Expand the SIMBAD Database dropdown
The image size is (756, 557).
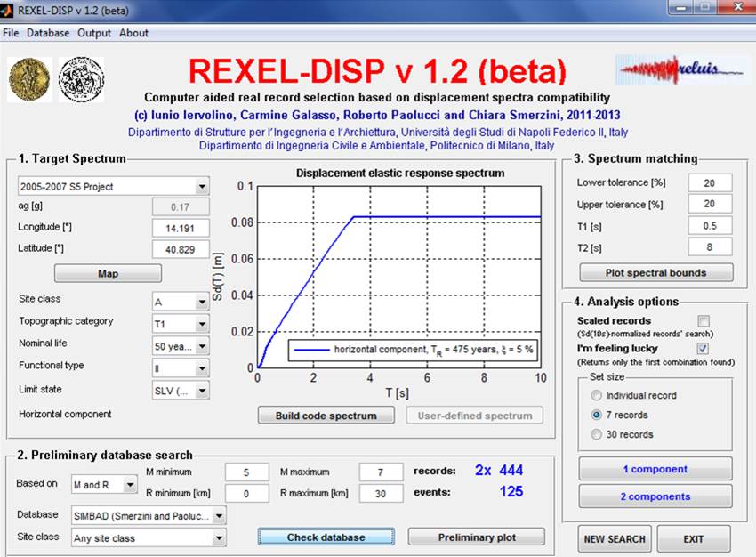219,516
